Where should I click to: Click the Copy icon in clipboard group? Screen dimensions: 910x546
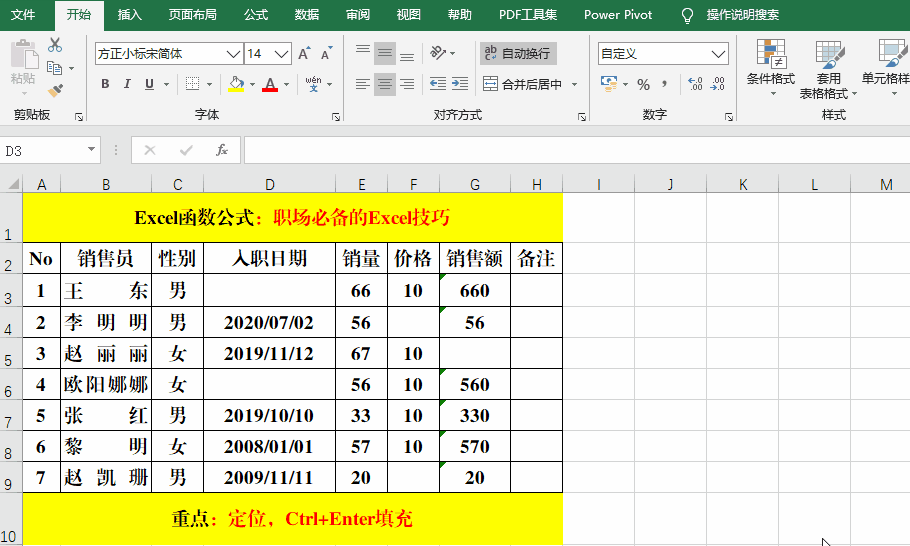55,68
